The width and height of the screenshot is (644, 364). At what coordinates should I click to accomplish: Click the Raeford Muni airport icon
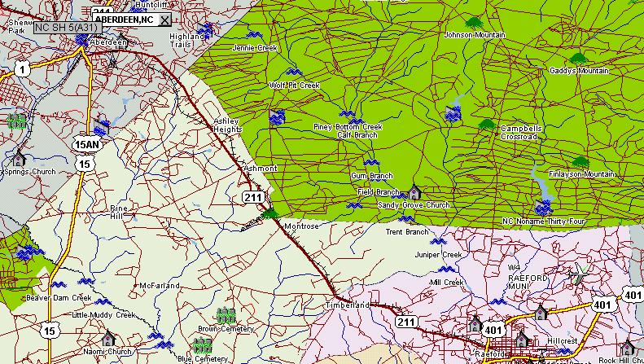578,275
